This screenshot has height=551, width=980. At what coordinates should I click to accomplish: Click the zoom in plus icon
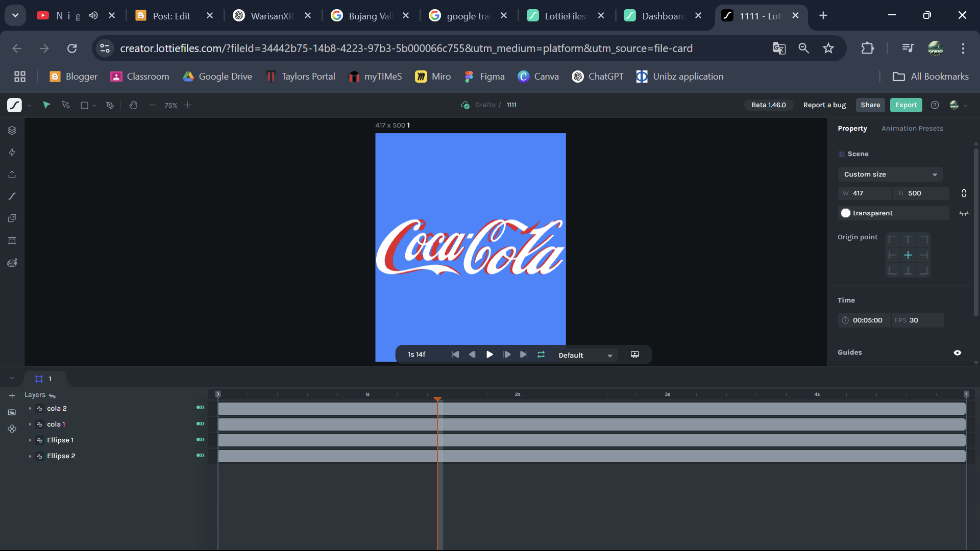(x=188, y=105)
